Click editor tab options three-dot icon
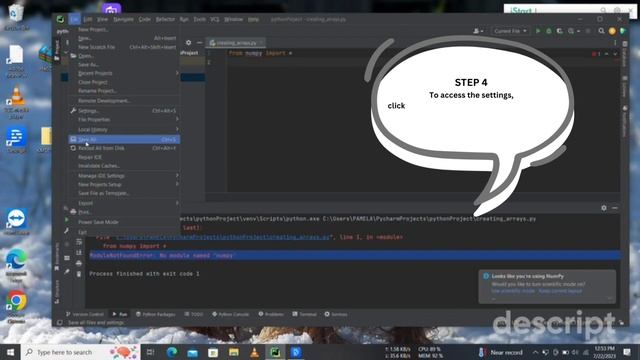The image size is (640, 360). (x=615, y=42)
